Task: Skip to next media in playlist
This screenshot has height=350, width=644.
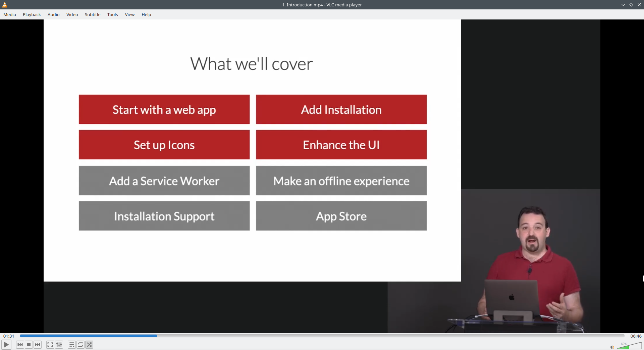Action: click(38, 345)
